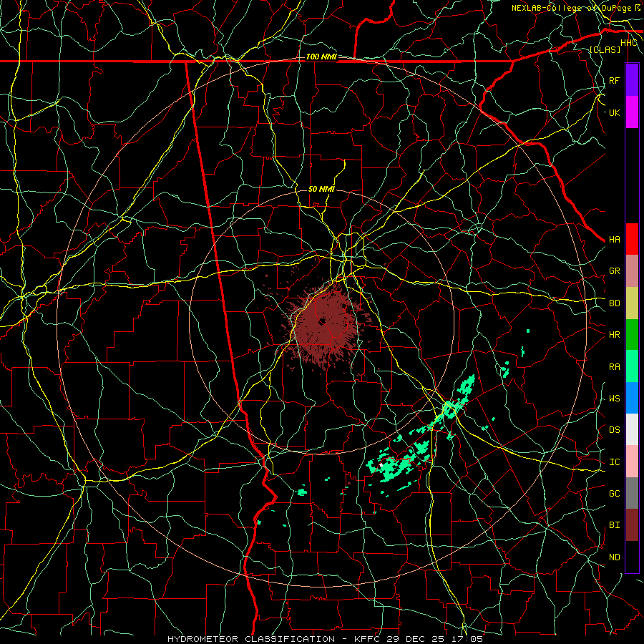Click the 100 NMI range ring label
The image size is (644, 644).
pyautogui.click(x=321, y=57)
